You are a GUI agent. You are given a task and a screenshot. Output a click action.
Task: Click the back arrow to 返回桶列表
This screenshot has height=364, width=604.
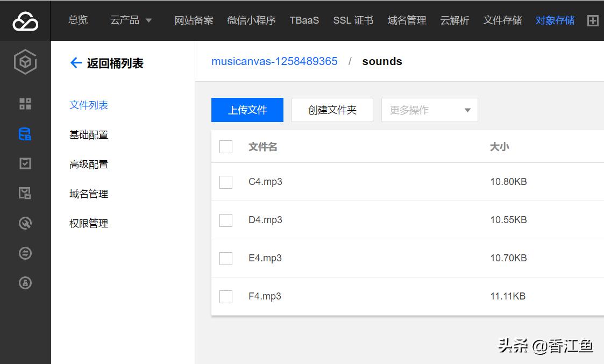point(75,63)
